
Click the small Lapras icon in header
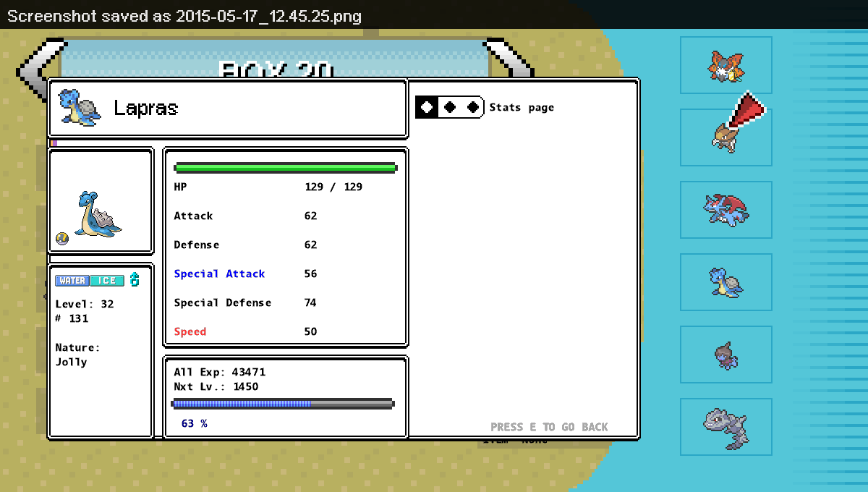[80, 108]
